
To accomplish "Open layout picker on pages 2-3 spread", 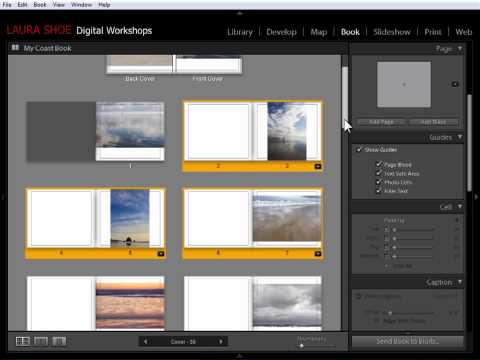I will 318,166.
